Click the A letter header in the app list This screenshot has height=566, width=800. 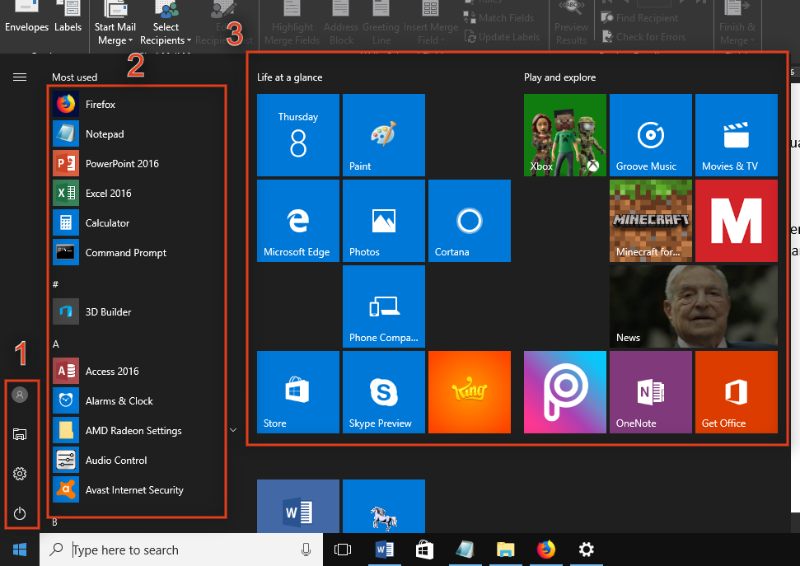point(56,344)
